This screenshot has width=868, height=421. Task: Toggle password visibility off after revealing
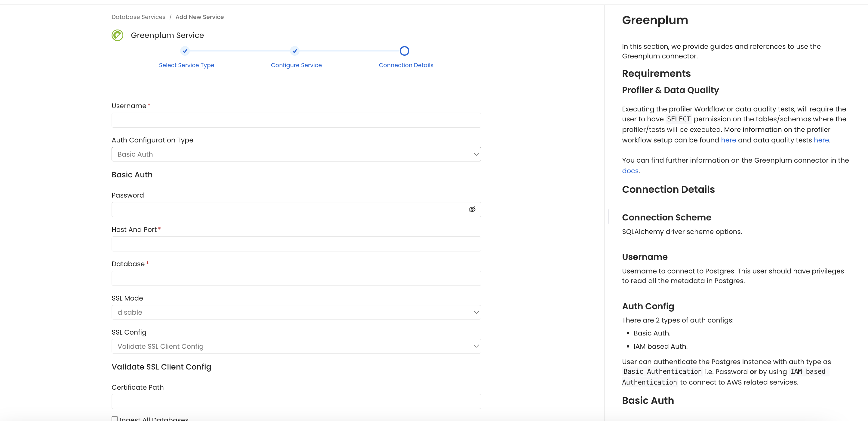[x=472, y=210]
